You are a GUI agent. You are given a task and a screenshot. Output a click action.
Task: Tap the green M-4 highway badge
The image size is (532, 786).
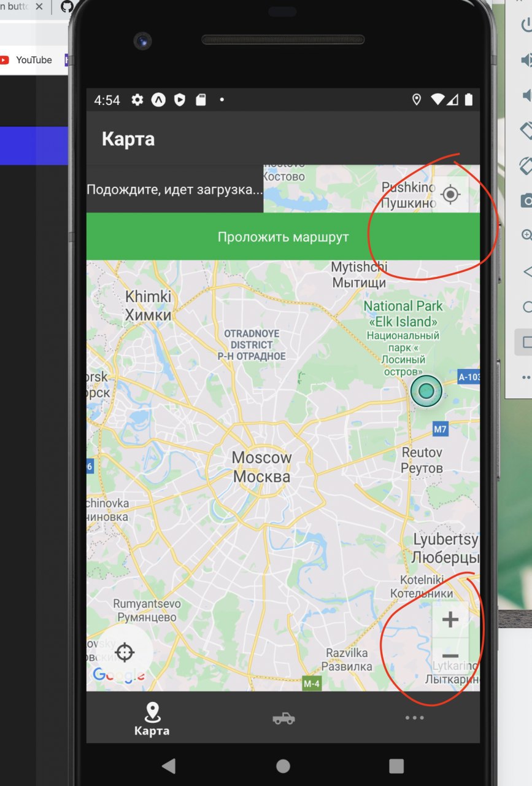tap(312, 683)
